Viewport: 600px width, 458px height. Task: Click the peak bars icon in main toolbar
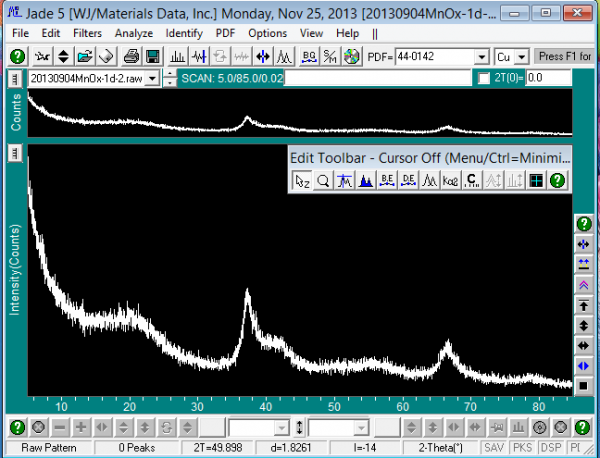[177, 57]
